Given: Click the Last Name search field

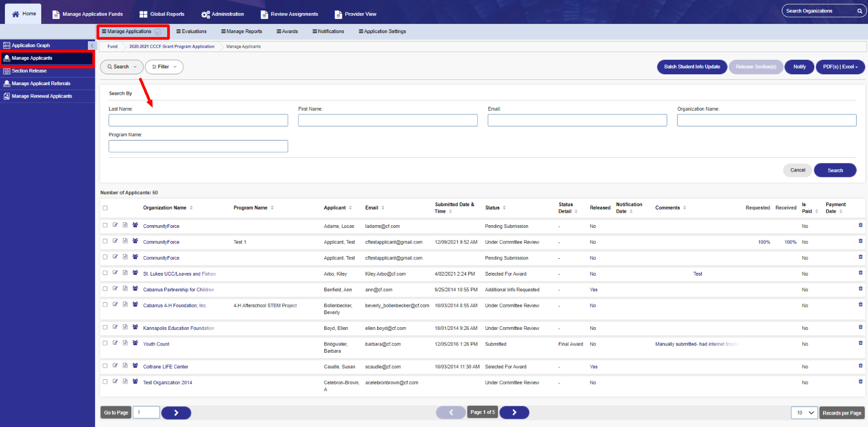Looking at the screenshot, I should coord(198,120).
